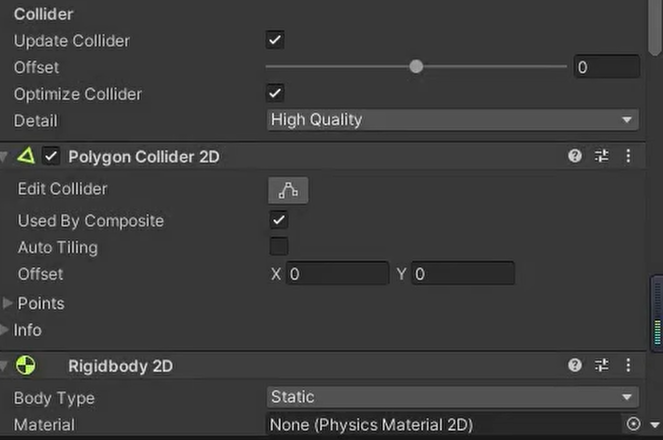This screenshot has width=663, height=440.
Task: Open the Detail High Quality dropdown
Action: click(x=452, y=120)
